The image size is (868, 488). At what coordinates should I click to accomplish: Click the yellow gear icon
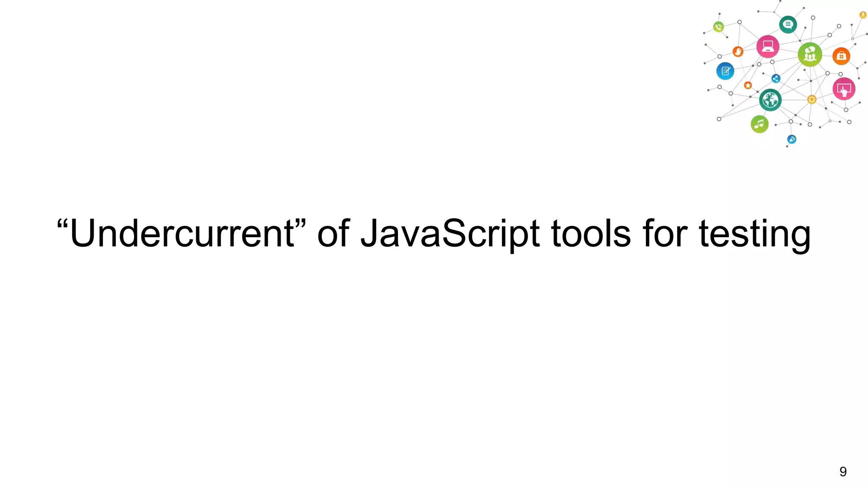[812, 100]
